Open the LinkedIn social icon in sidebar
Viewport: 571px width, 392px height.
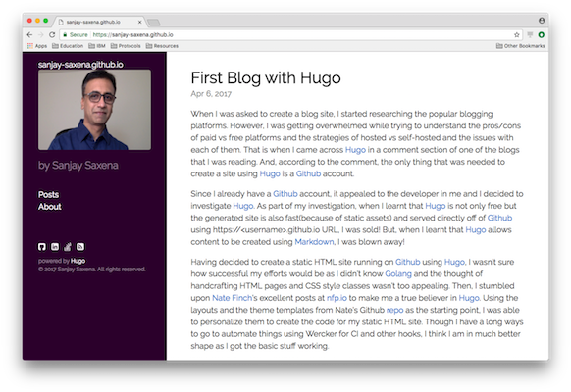55,247
